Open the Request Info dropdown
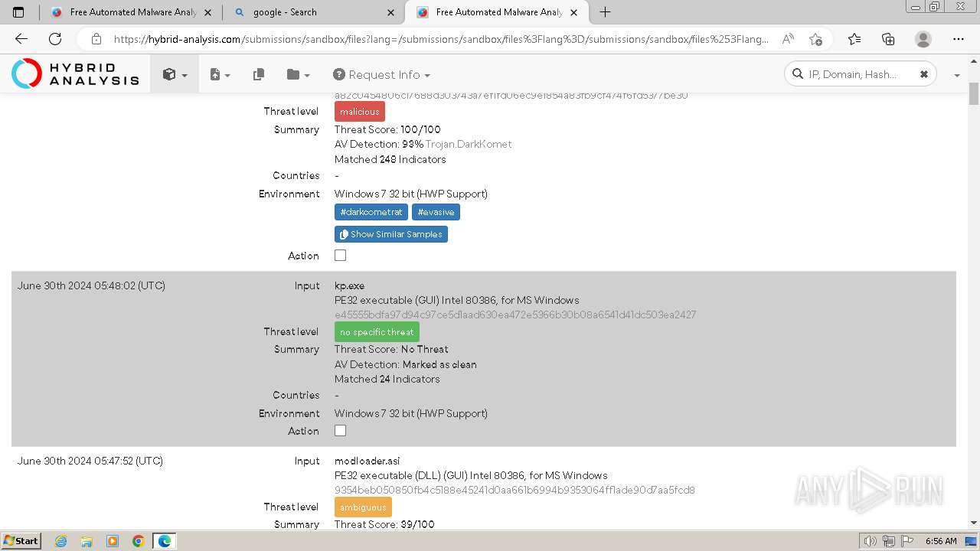The width and height of the screenshot is (980, 551). coord(381,74)
